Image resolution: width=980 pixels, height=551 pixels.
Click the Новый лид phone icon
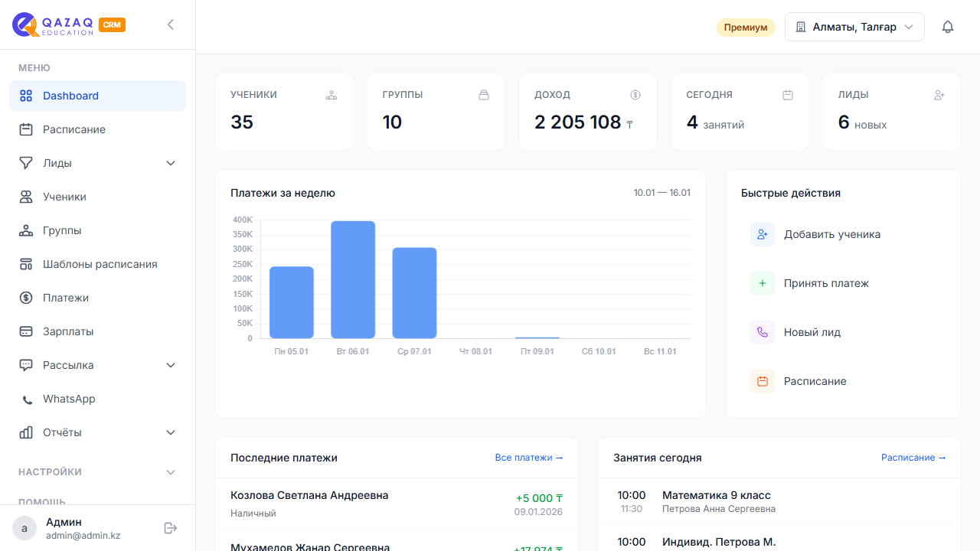click(763, 332)
